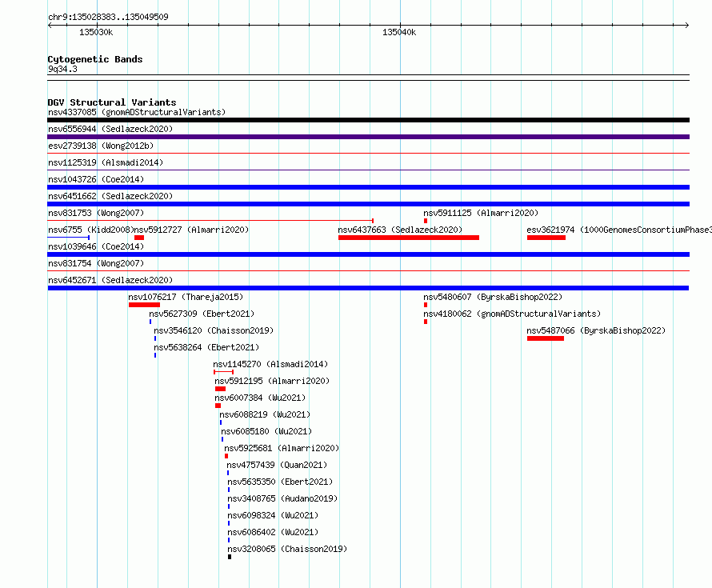Click the nsv3208065 Chaisson2019 label

tap(287, 549)
